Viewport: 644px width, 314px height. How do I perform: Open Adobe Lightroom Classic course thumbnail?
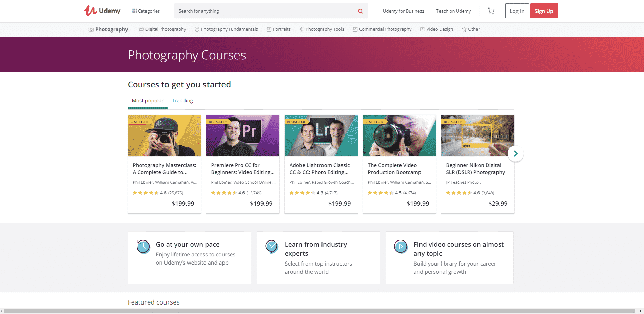coord(321,136)
